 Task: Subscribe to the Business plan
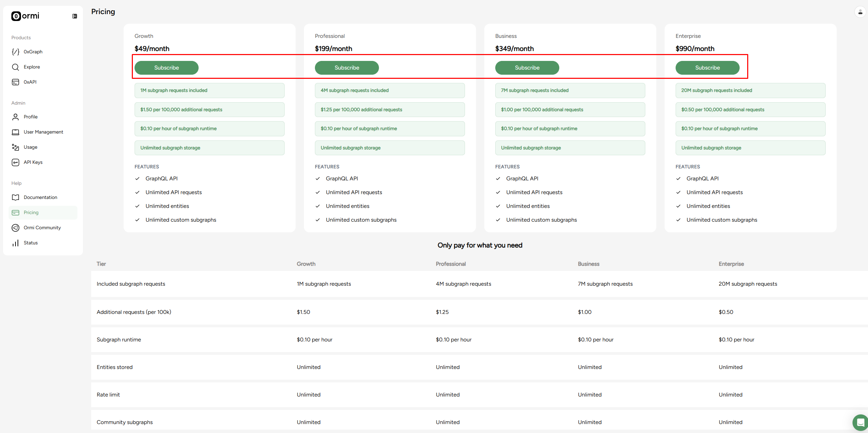point(527,67)
